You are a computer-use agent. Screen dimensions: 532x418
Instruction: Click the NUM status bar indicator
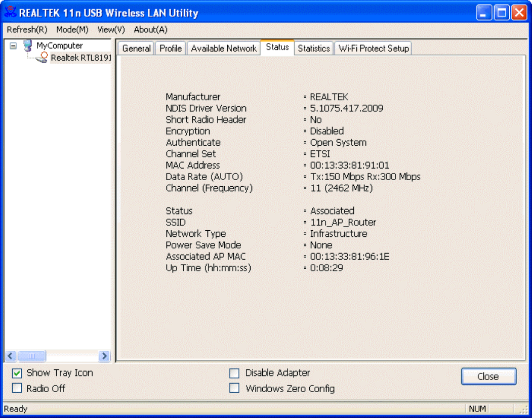(477, 408)
